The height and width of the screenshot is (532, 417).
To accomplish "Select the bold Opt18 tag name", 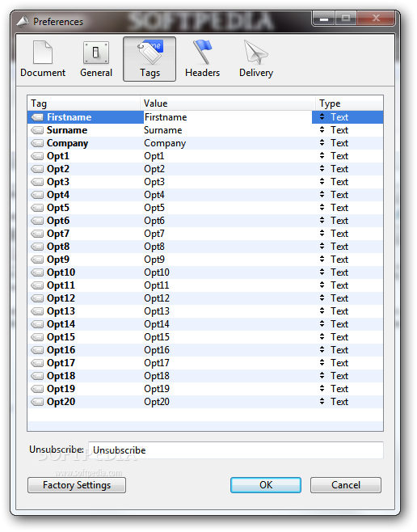I will click(61, 376).
